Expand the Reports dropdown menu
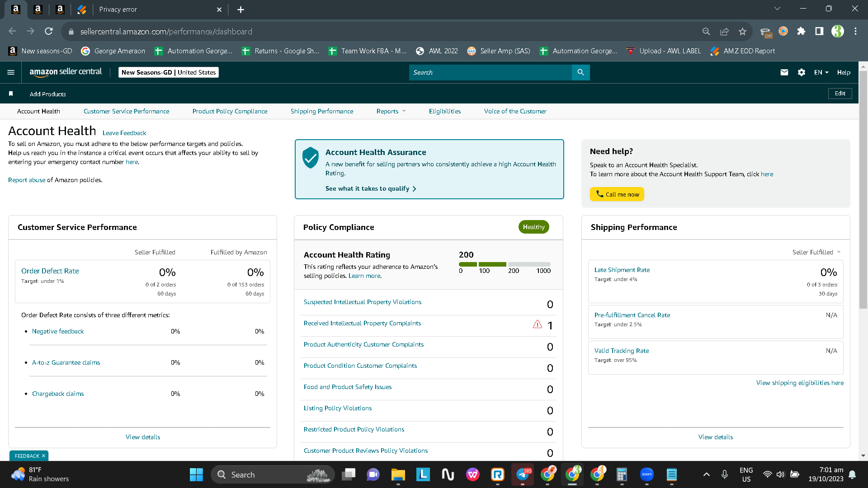Image resolution: width=868 pixels, height=488 pixels. pyautogui.click(x=391, y=111)
